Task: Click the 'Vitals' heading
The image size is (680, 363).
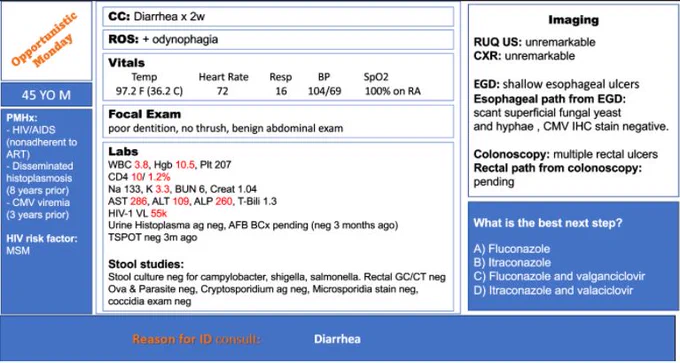Action: (127, 63)
